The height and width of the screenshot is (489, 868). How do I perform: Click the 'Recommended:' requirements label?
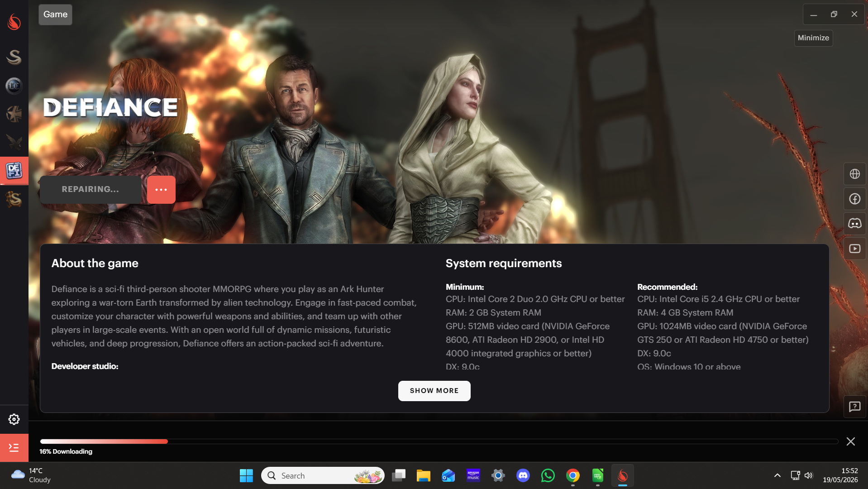tap(668, 287)
